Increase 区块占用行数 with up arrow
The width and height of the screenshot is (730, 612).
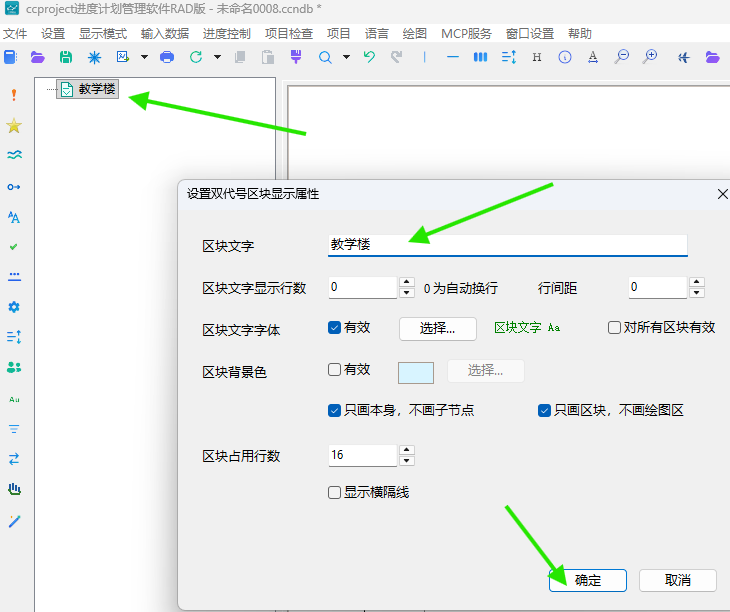[407, 450]
